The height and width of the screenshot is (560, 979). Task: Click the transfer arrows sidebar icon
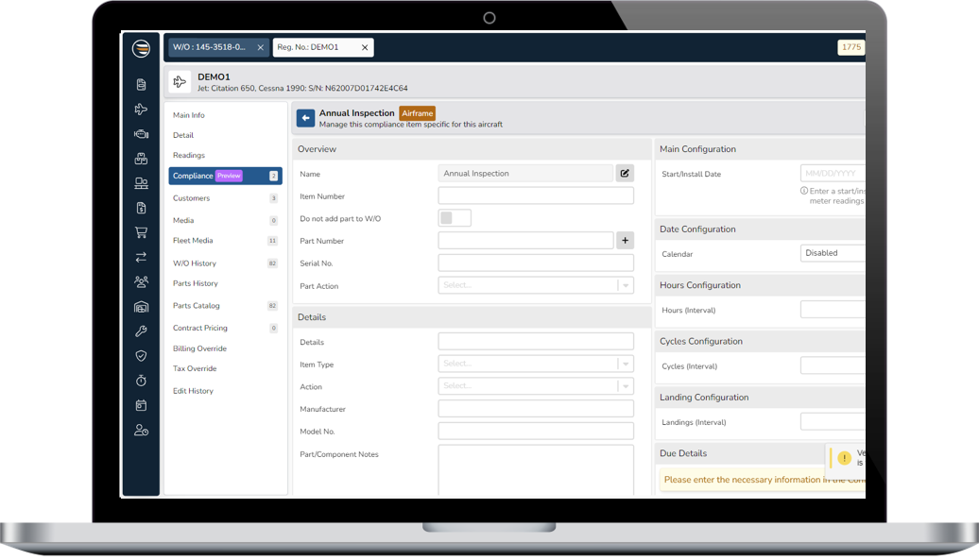tap(141, 257)
